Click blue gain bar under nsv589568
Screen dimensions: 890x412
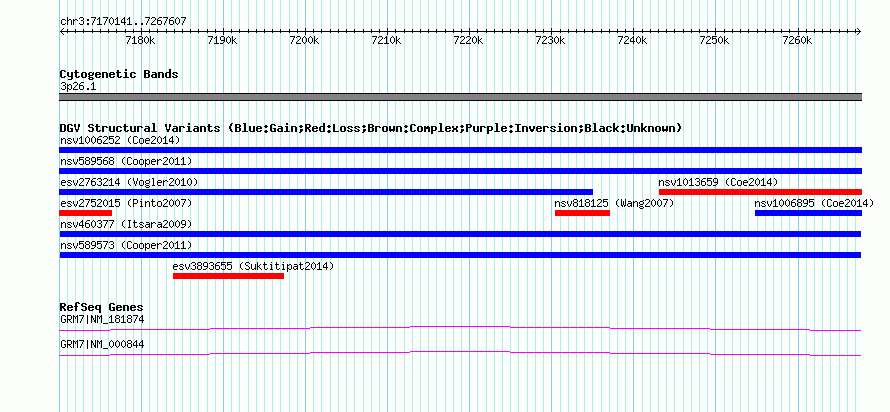click(460, 171)
